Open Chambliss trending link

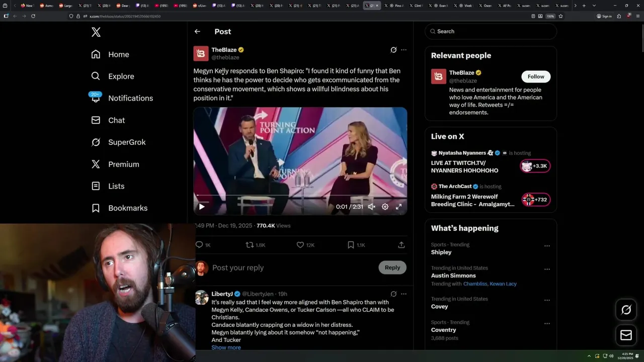(x=475, y=284)
